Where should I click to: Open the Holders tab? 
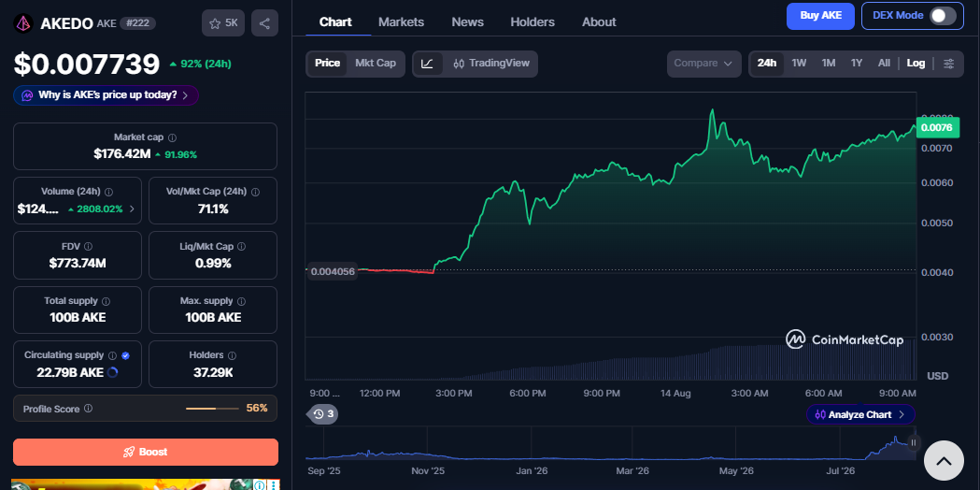(533, 22)
